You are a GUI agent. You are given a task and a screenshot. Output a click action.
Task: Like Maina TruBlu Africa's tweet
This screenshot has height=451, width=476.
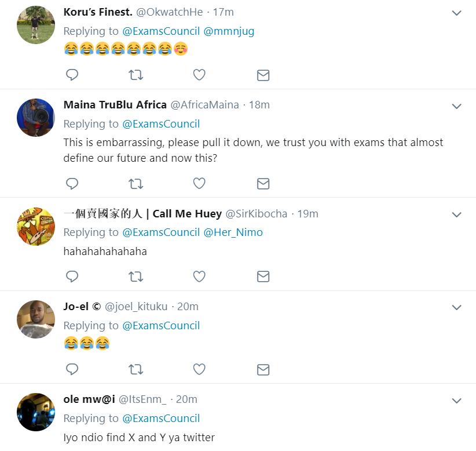(x=199, y=184)
